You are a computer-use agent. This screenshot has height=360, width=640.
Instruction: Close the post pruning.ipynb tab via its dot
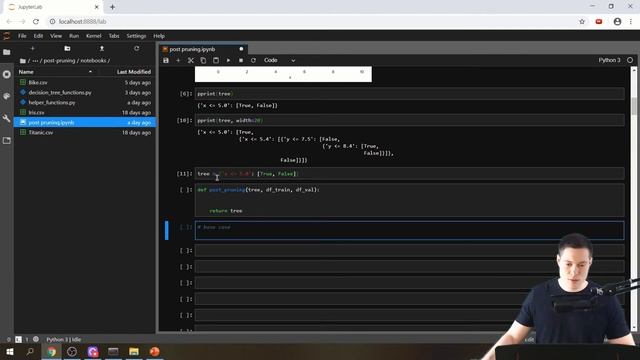click(241, 49)
